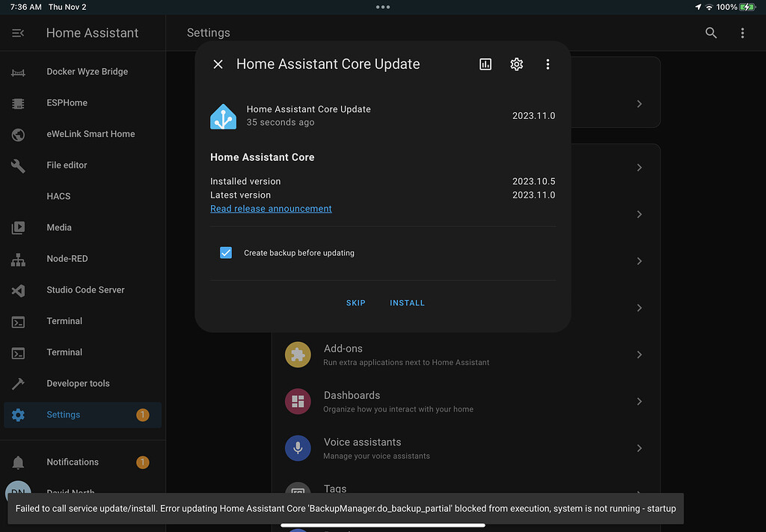Show update history chart icon

(485, 64)
